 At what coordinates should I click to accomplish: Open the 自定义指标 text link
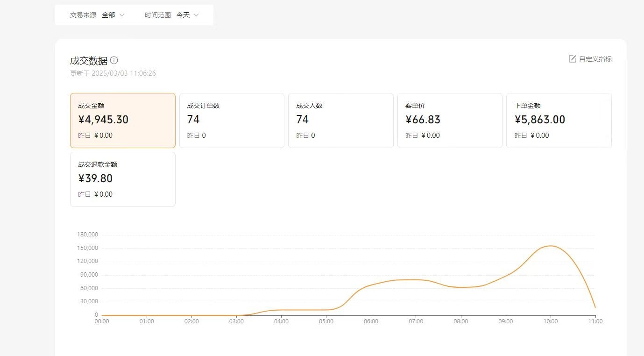[x=595, y=59]
